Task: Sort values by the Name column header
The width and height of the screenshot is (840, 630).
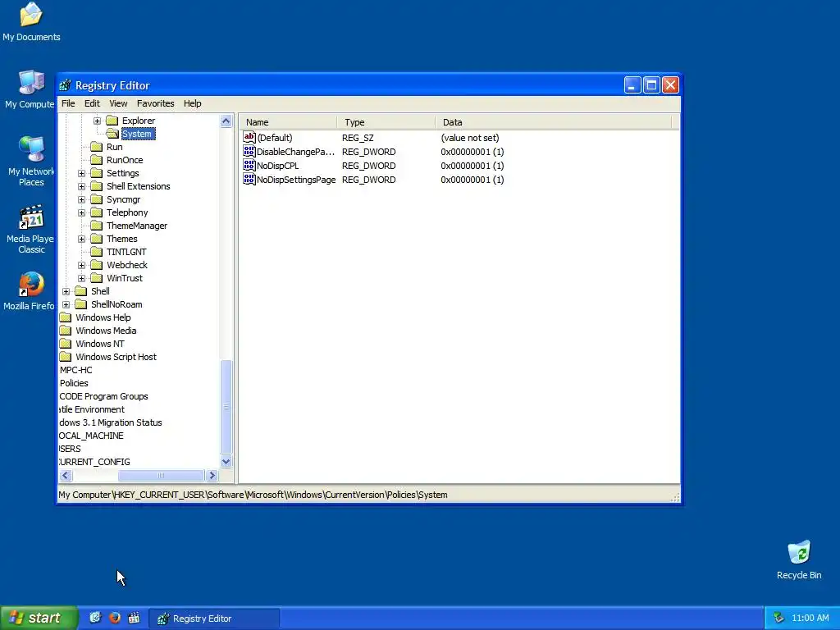Action: pyautogui.click(x=288, y=122)
